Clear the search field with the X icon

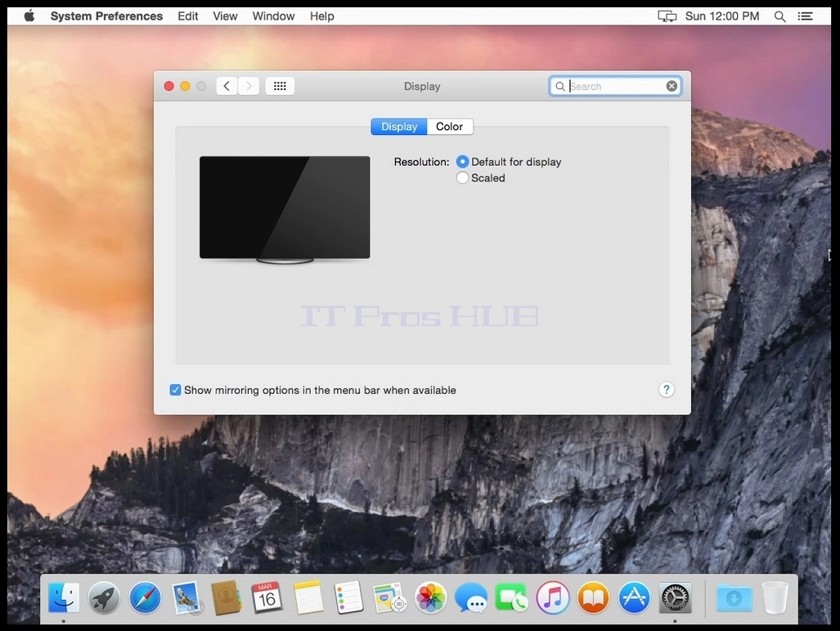[x=672, y=86]
